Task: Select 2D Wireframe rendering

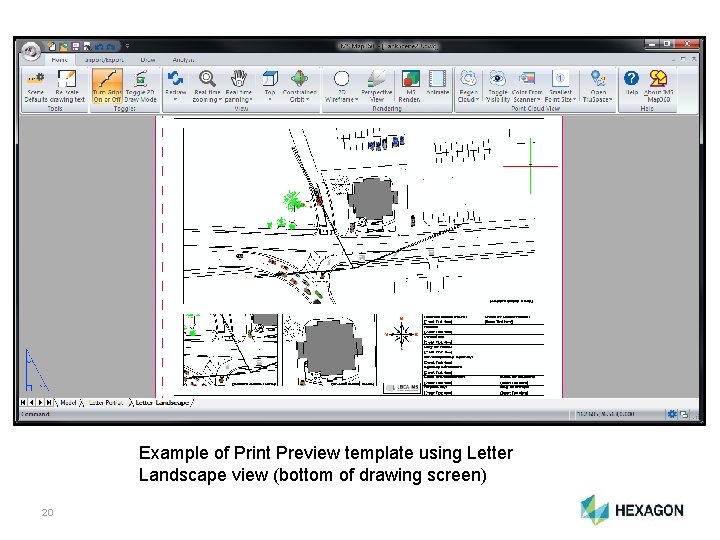Action: [x=341, y=86]
